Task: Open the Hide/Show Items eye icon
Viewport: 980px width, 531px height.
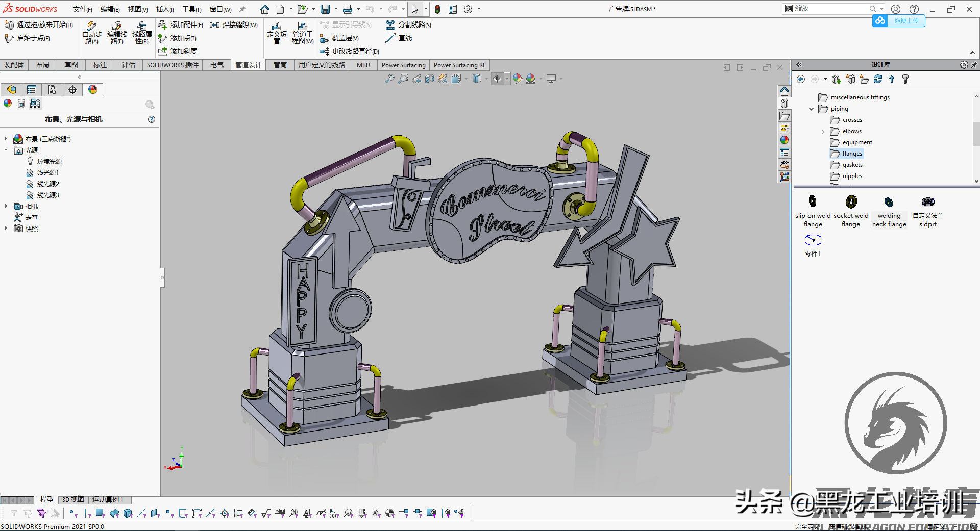Action: click(x=497, y=79)
